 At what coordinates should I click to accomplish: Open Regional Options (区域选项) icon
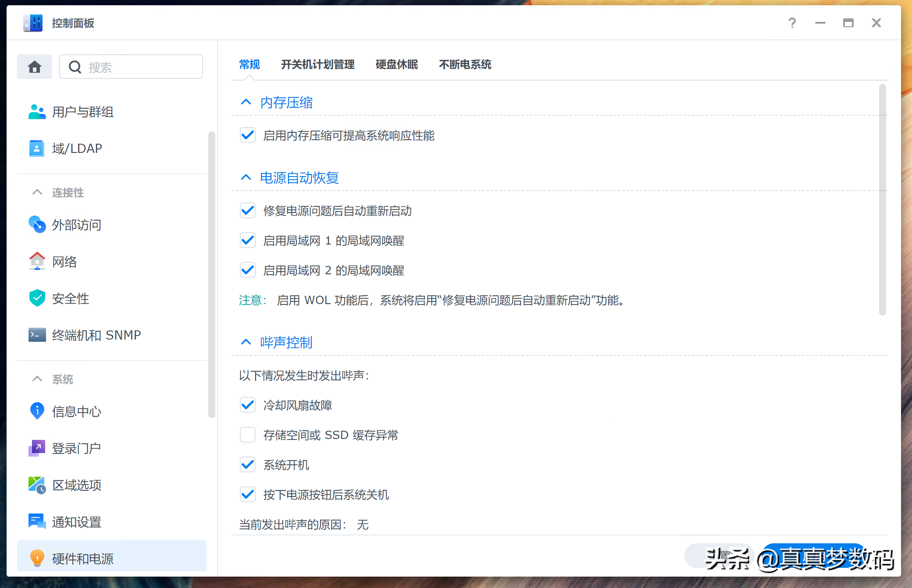pos(37,485)
